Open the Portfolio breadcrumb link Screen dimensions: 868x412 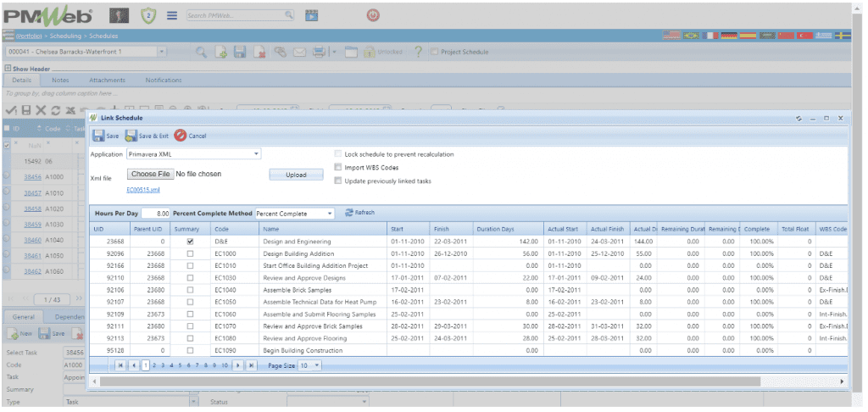[x=30, y=36]
